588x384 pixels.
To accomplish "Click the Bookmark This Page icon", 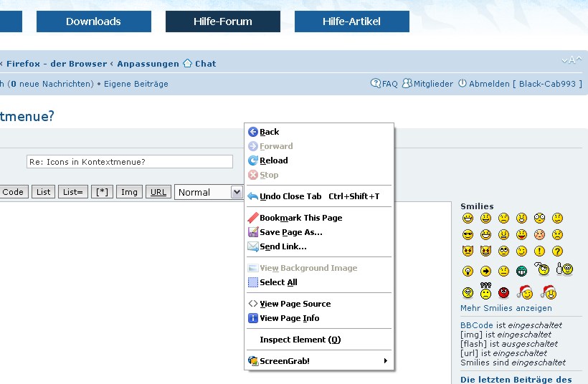I will pyautogui.click(x=252, y=218).
